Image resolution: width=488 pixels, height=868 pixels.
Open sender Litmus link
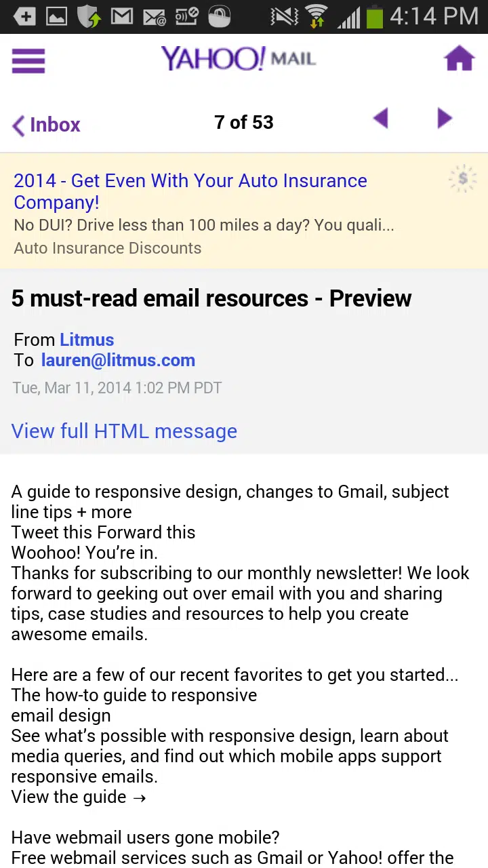[x=87, y=340]
